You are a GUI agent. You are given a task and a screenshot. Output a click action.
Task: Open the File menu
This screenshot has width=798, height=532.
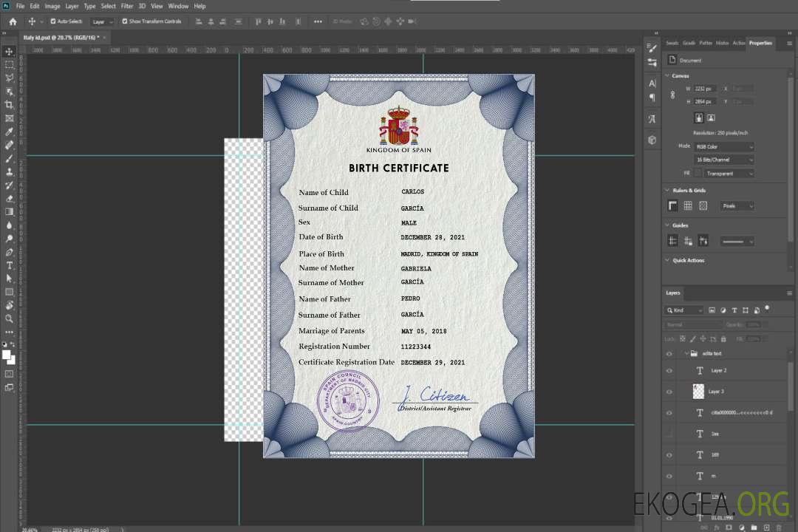point(21,6)
